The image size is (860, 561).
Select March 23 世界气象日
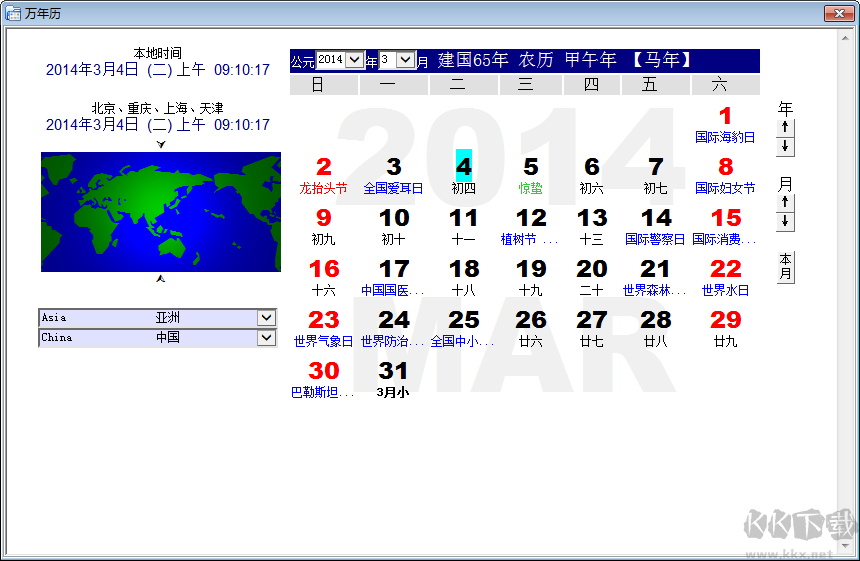pos(324,327)
